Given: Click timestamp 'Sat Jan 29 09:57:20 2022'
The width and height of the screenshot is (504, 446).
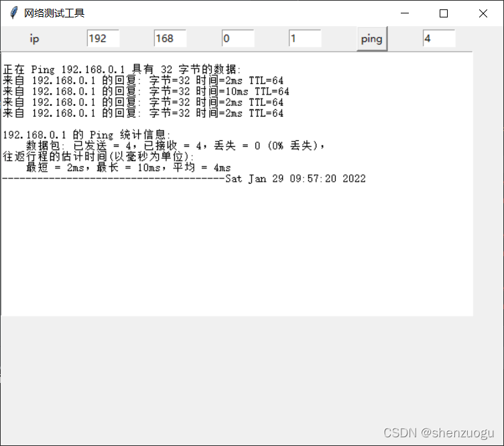Looking at the screenshot, I should tap(296, 178).
